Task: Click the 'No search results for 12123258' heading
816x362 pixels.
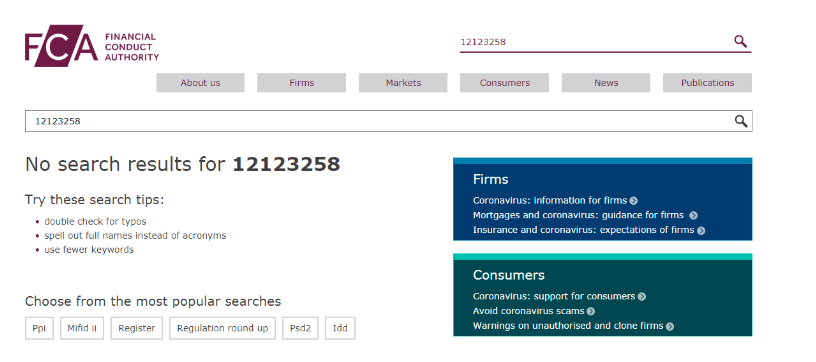Action: (x=183, y=164)
